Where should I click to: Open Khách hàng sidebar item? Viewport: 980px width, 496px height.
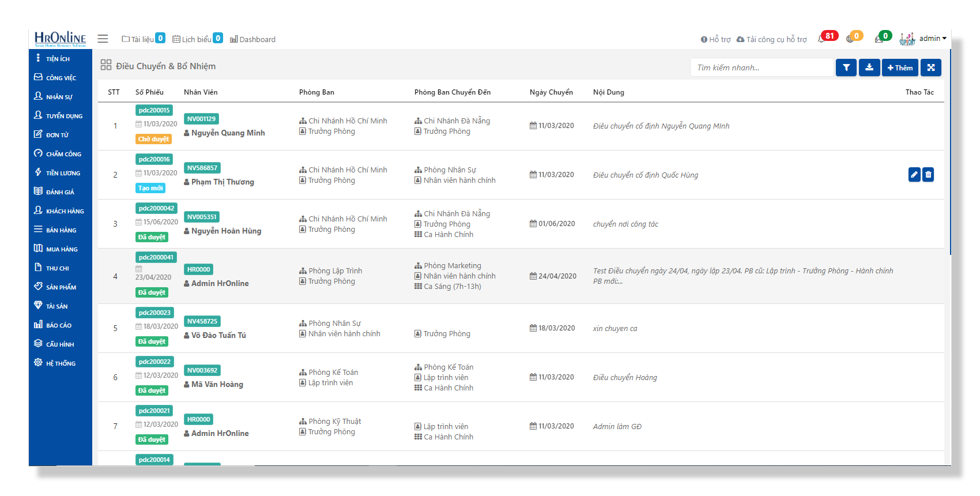point(60,211)
